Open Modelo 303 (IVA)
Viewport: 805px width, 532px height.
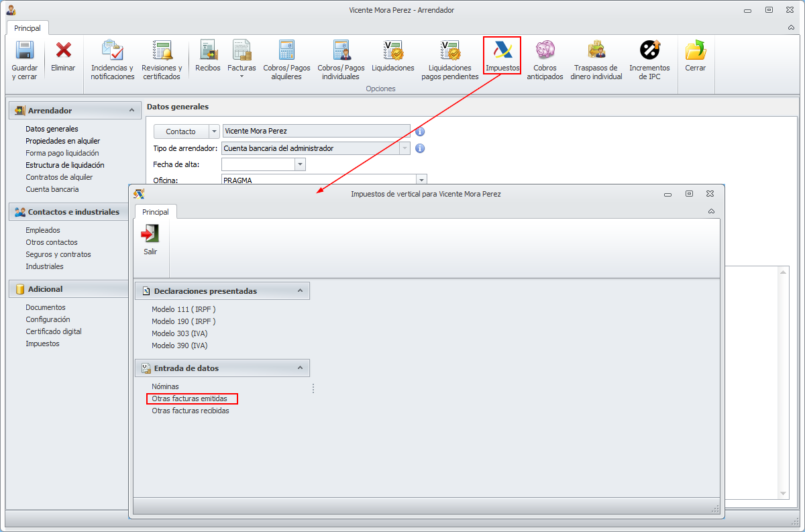(180, 333)
